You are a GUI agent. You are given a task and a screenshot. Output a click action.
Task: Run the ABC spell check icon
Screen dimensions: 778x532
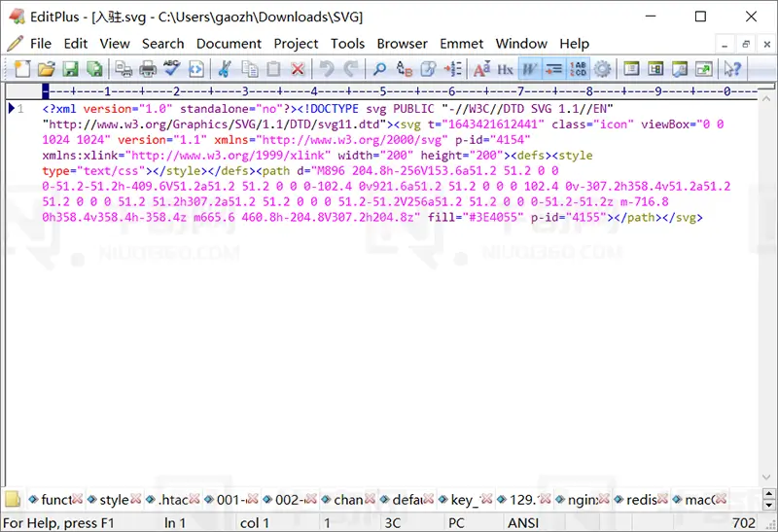pyautogui.click(x=172, y=68)
